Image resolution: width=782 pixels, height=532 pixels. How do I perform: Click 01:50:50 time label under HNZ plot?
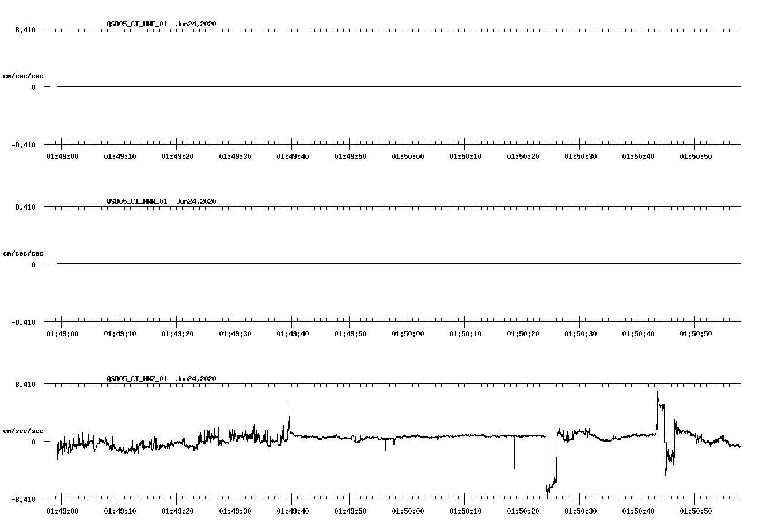[x=696, y=511]
